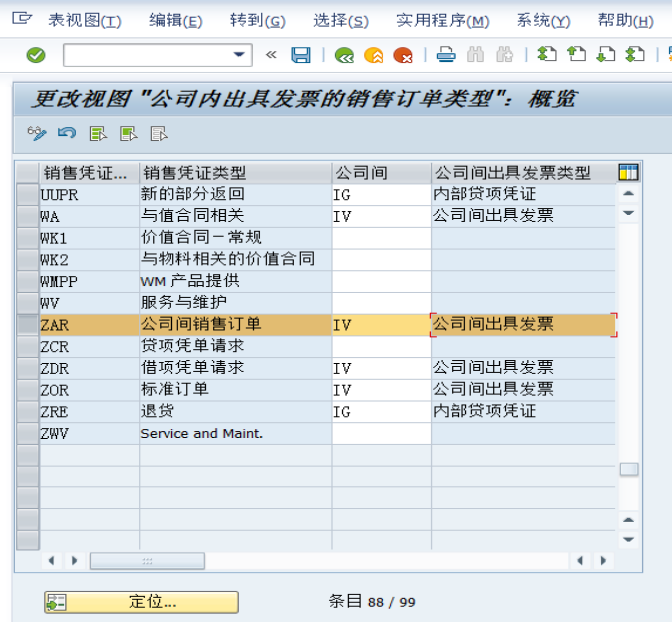Select the row marker for ZAR
The height and width of the screenshot is (622, 672).
click(x=28, y=325)
